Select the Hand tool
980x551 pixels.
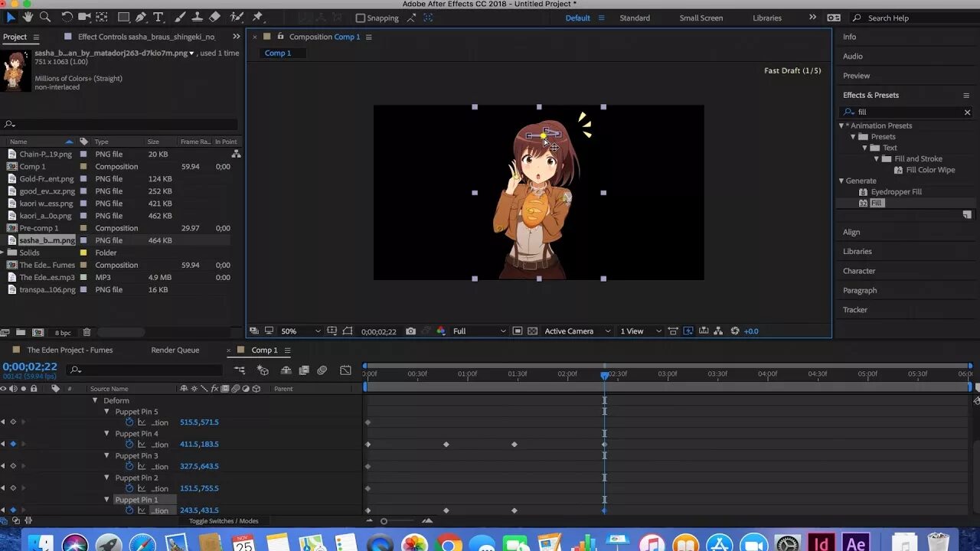pyautogui.click(x=28, y=17)
